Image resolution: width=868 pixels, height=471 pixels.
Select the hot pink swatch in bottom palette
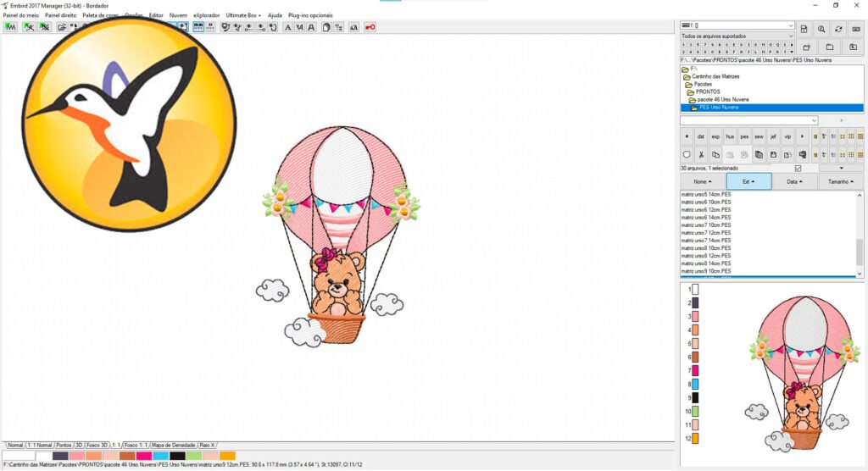click(x=144, y=456)
